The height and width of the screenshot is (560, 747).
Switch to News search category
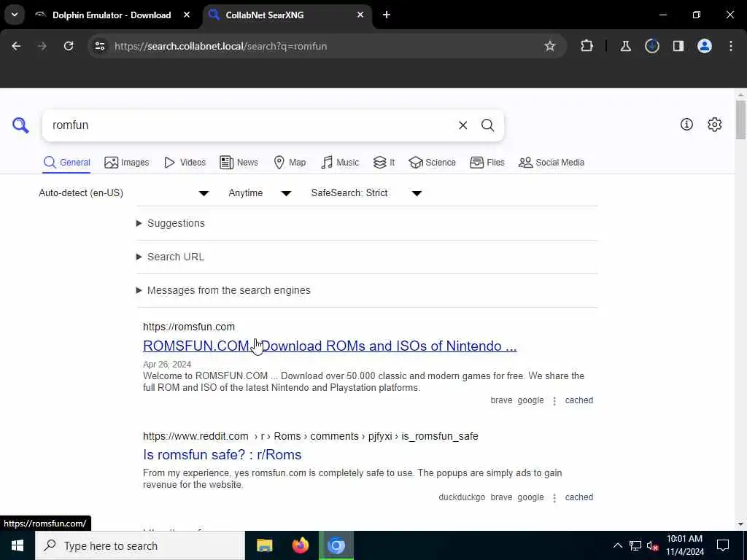(x=239, y=163)
